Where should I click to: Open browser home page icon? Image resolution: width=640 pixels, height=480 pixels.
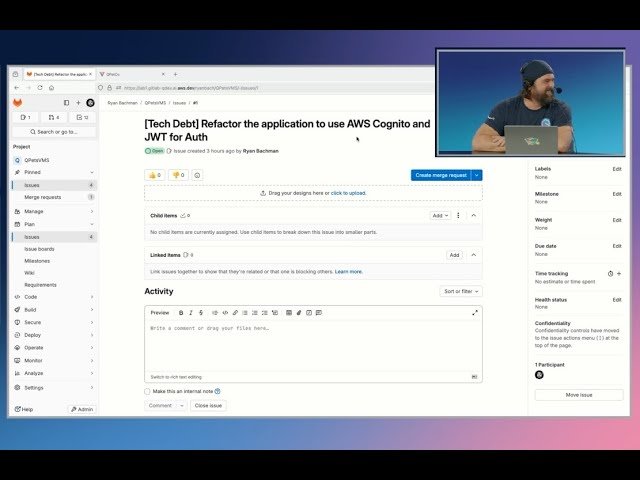point(51,88)
